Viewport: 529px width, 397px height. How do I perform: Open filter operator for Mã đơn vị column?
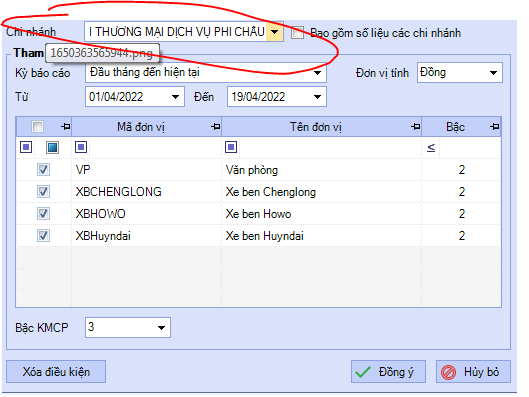pos(81,147)
